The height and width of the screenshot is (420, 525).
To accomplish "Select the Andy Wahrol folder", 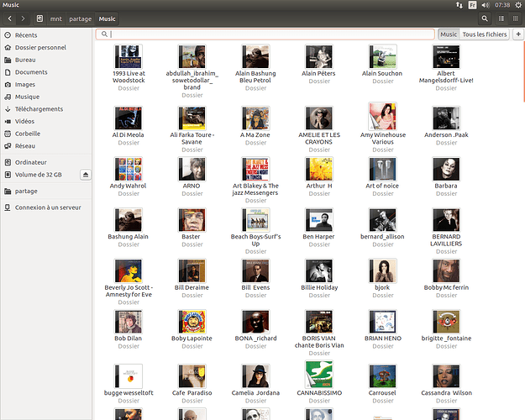I will pyautogui.click(x=129, y=177).
